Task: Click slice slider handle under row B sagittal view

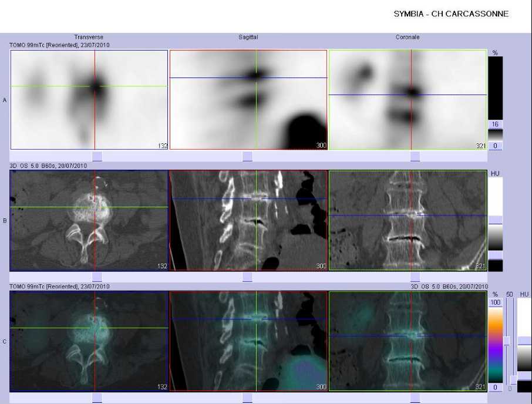Action: coord(247,277)
